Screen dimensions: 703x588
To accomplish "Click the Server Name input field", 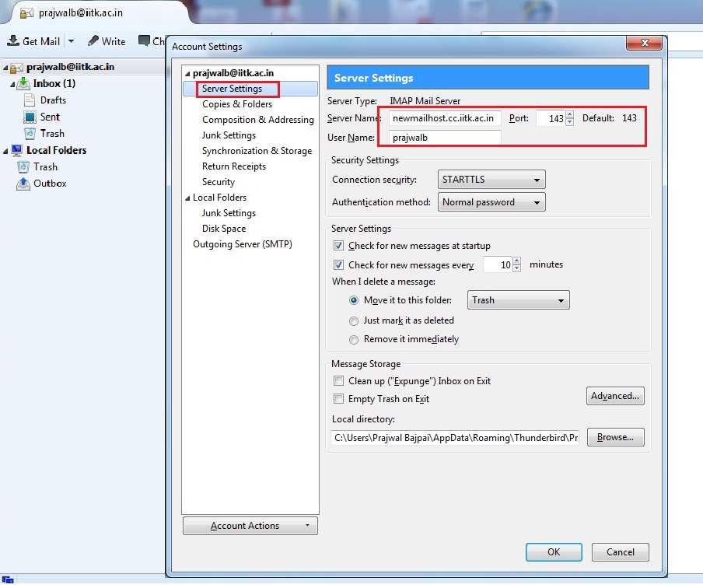I will click(x=445, y=118).
